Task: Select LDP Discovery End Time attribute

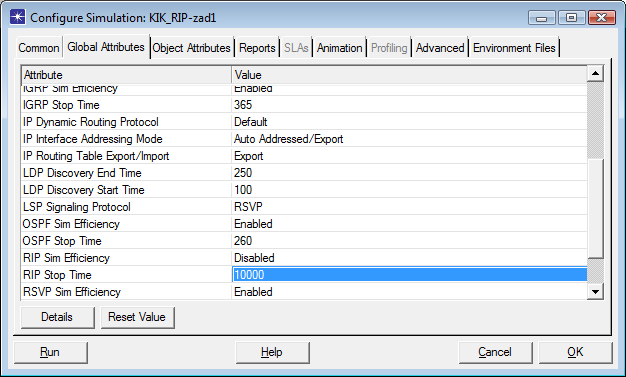Action: (x=126, y=173)
